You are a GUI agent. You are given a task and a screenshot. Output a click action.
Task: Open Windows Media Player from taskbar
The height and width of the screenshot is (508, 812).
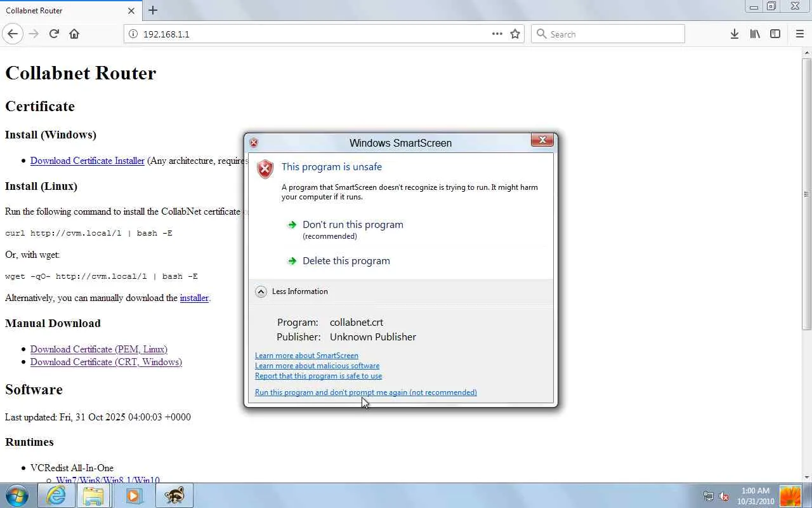[134, 495]
